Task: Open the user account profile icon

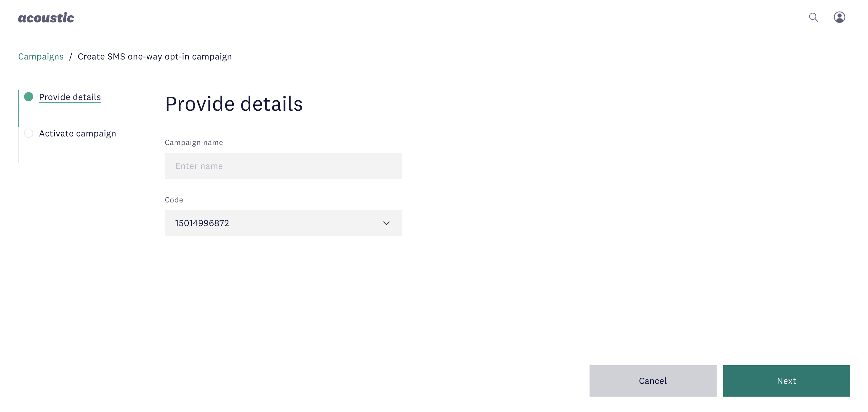Action: coord(839,17)
